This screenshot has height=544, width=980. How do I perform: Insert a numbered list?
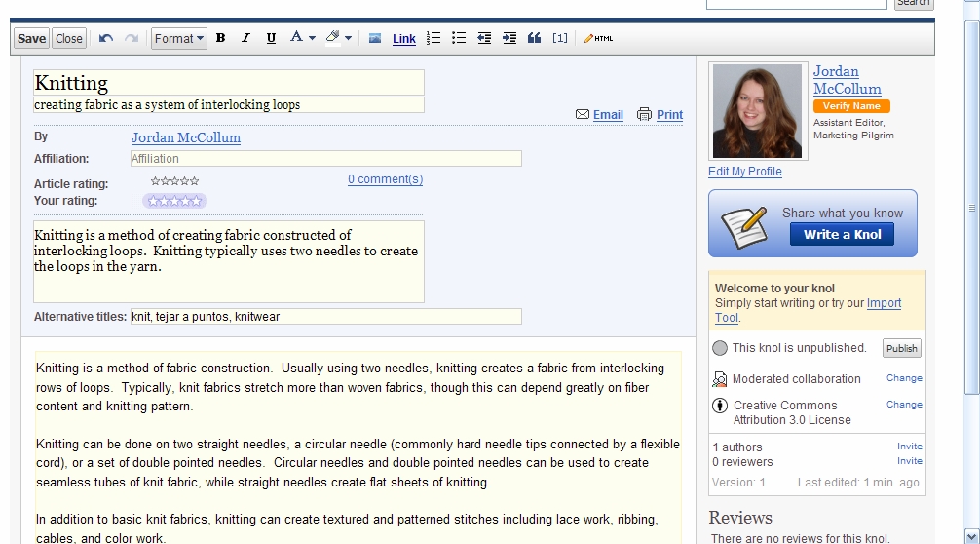pos(433,39)
